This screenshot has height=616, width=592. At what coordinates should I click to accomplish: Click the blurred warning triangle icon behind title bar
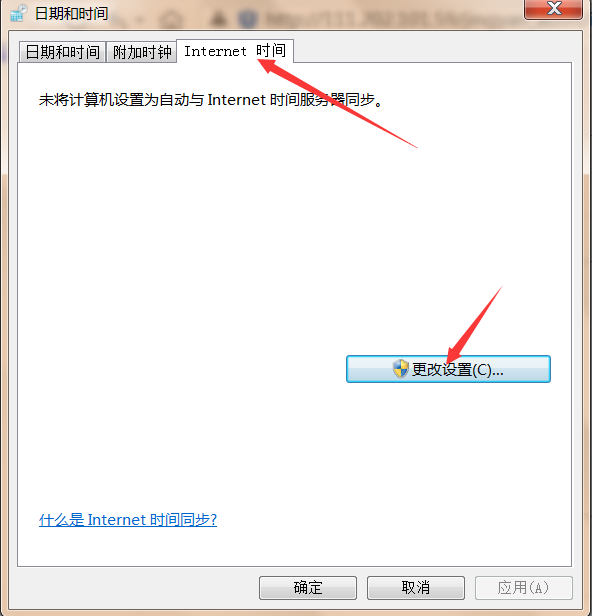(218, 17)
